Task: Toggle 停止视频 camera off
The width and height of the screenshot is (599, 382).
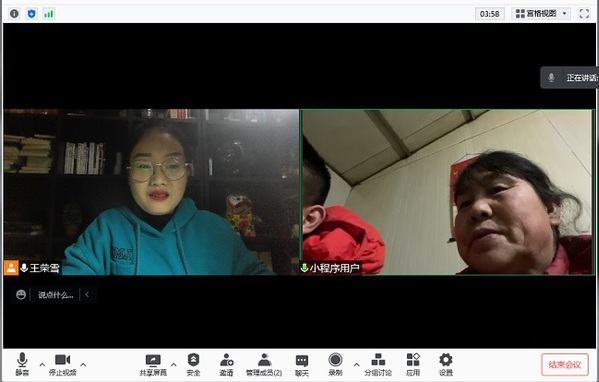Action: click(x=63, y=365)
